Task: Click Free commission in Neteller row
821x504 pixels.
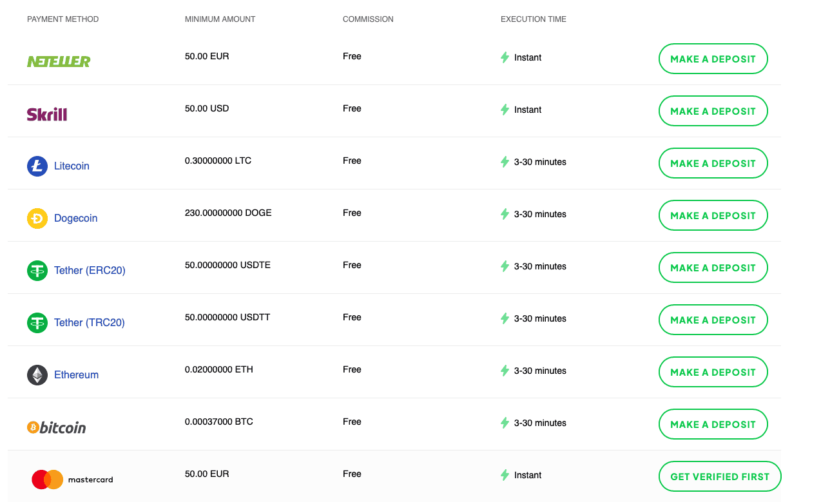Action: 352,56
